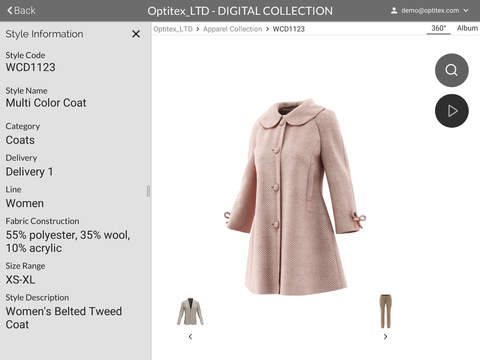Start the 360 play animation button
The image size is (480, 360).
[x=452, y=111]
